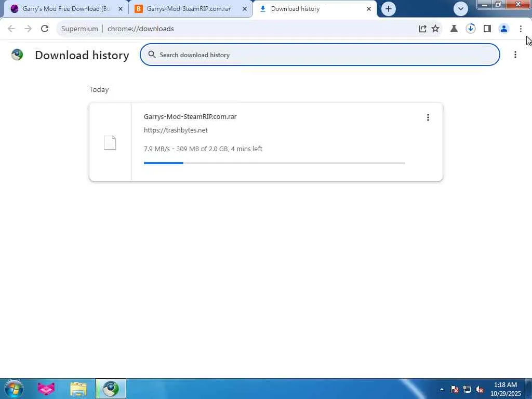
Task: Click the file icon of the download
Action: point(110,142)
